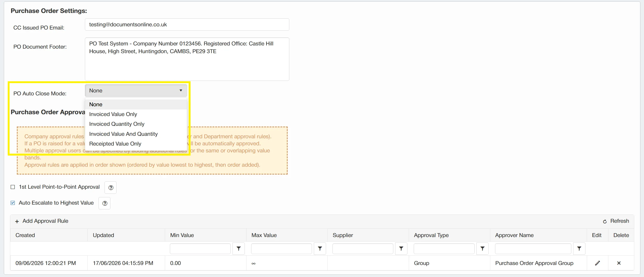
Task: Select the Group approval type cell
Action: click(449, 263)
